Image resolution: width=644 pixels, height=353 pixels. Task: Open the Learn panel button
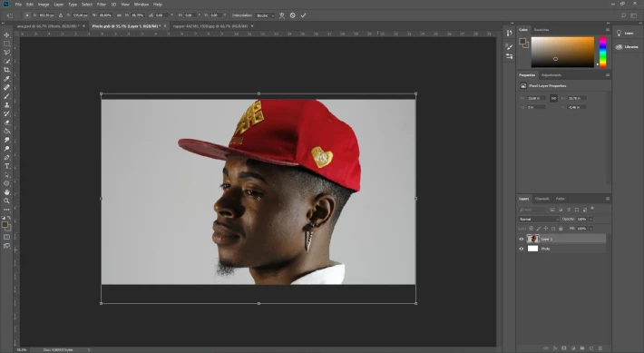click(627, 33)
